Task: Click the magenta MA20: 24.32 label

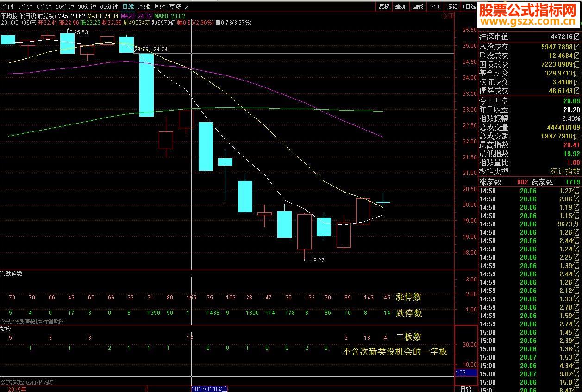Action: 136,16
